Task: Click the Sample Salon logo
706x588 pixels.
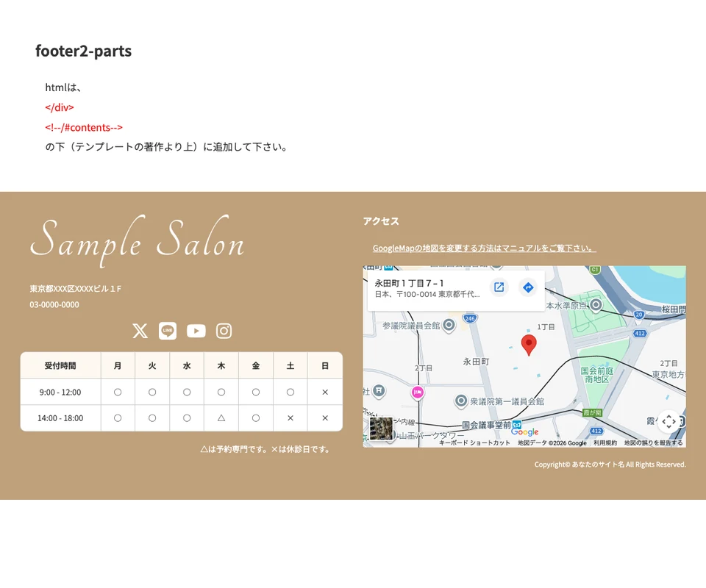Action: (x=137, y=240)
